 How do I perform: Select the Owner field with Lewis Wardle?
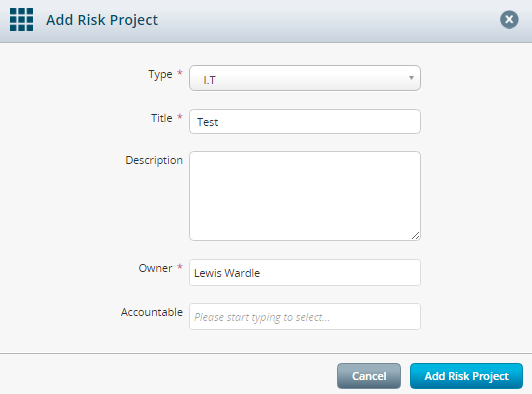305,273
